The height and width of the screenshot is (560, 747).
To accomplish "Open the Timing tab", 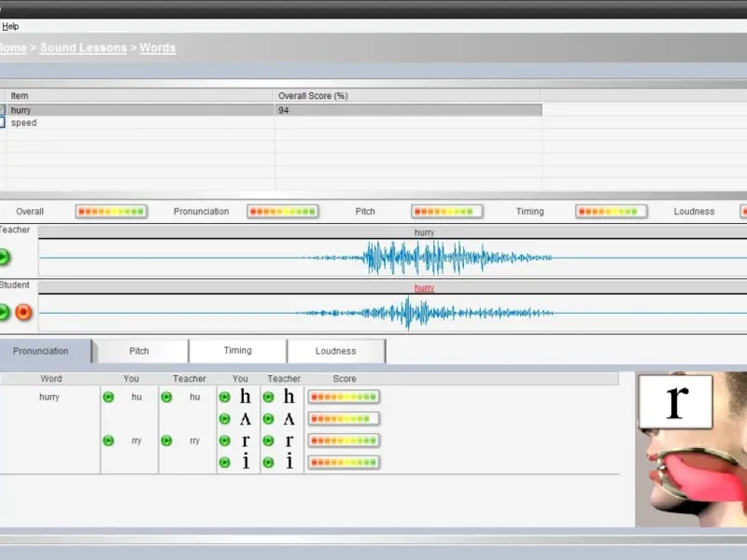I will pos(237,351).
